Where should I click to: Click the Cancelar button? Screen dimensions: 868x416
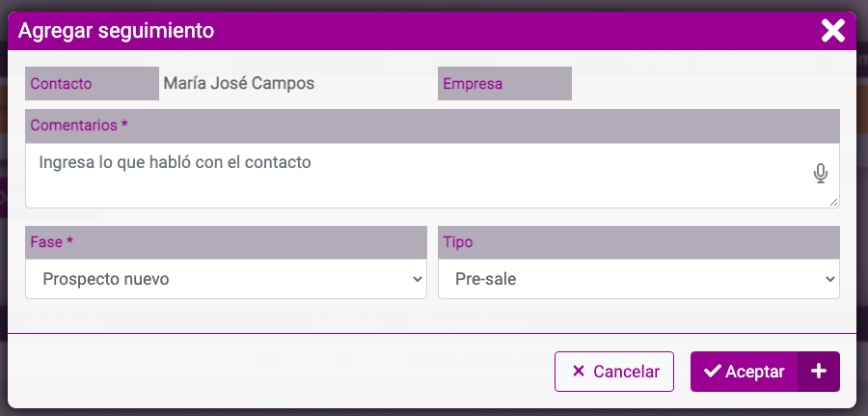pos(614,372)
